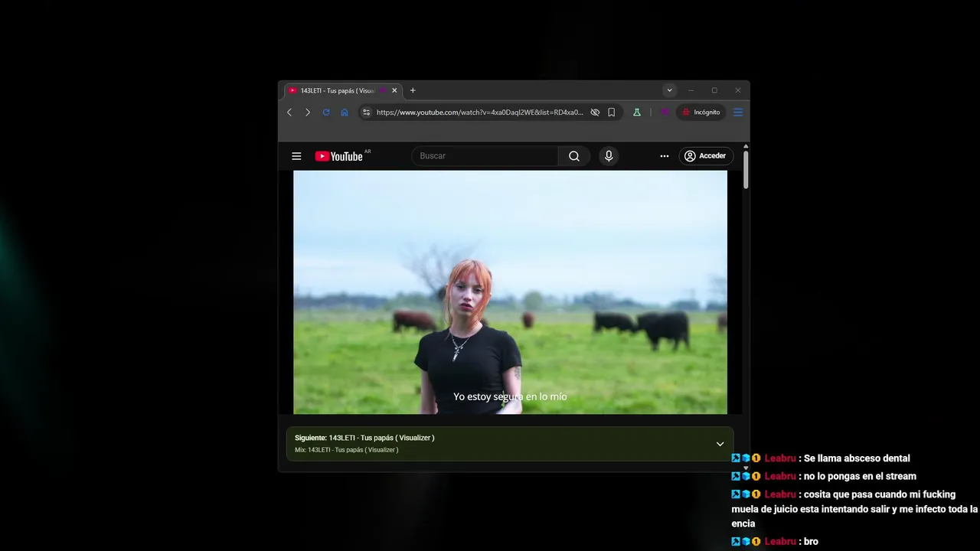
Task: Open the browser home page icon
Action: (x=345, y=112)
